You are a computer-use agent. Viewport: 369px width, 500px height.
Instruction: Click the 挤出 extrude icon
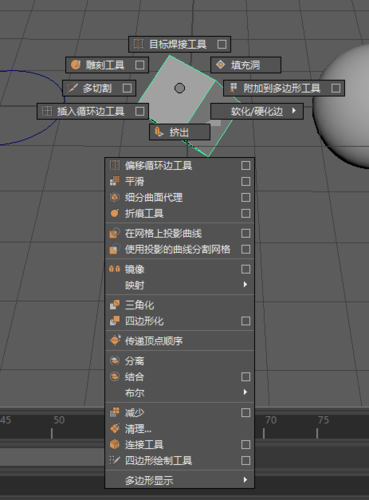coord(159,132)
